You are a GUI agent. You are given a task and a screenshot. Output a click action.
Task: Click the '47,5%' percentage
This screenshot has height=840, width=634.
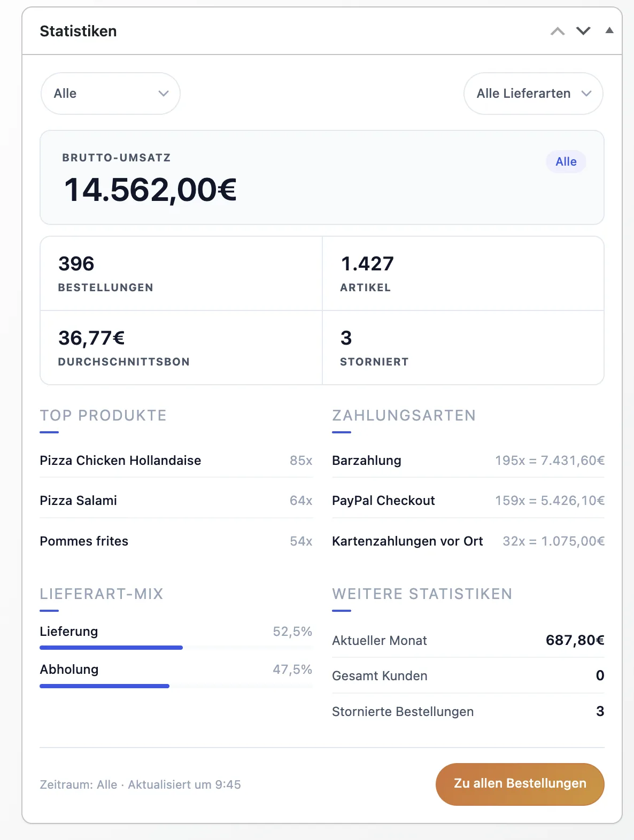pyautogui.click(x=292, y=670)
